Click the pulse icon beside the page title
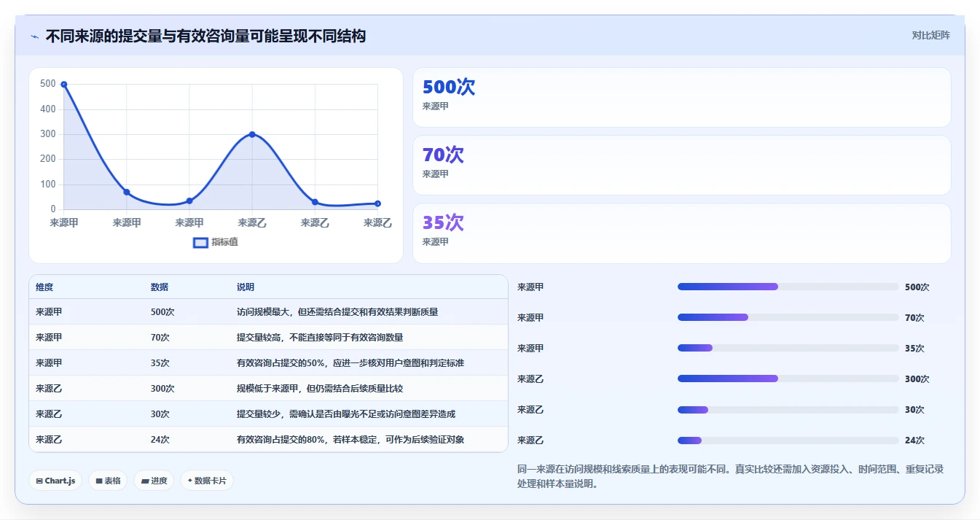 click(35, 36)
